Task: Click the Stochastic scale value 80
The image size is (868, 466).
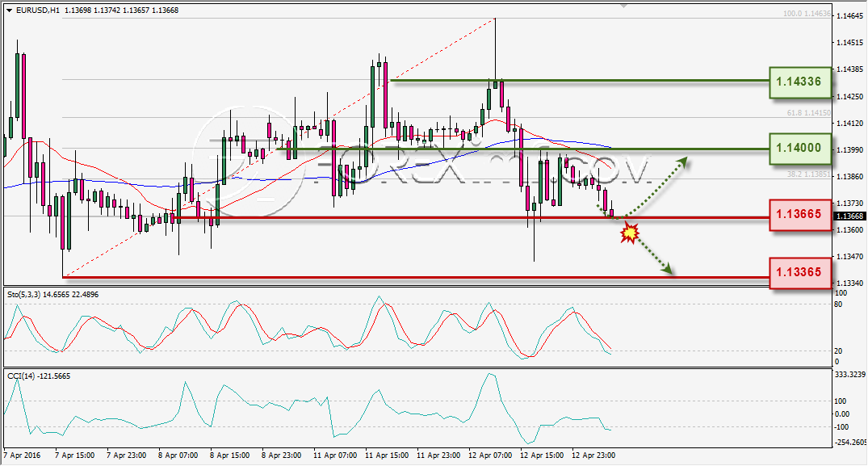Action: tap(838, 304)
